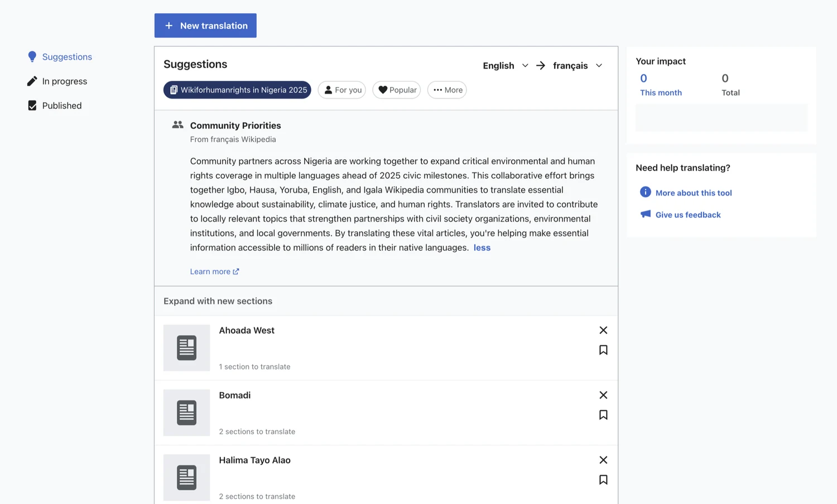Open the Learn more external link
This screenshot has width=837, height=504.
tap(214, 272)
